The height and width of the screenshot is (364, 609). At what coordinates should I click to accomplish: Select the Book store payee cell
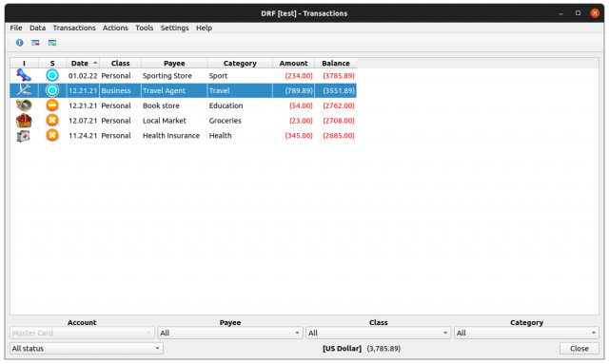tap(174, 105)
